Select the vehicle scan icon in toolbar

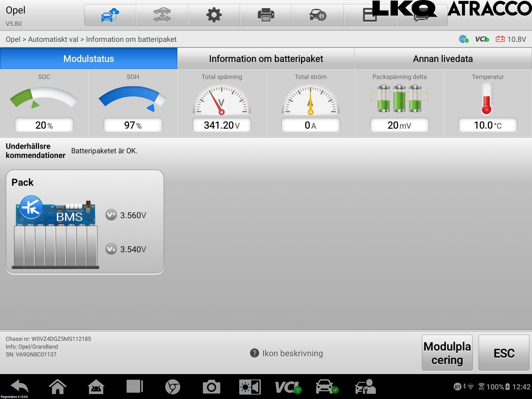(x=162, y=15)
